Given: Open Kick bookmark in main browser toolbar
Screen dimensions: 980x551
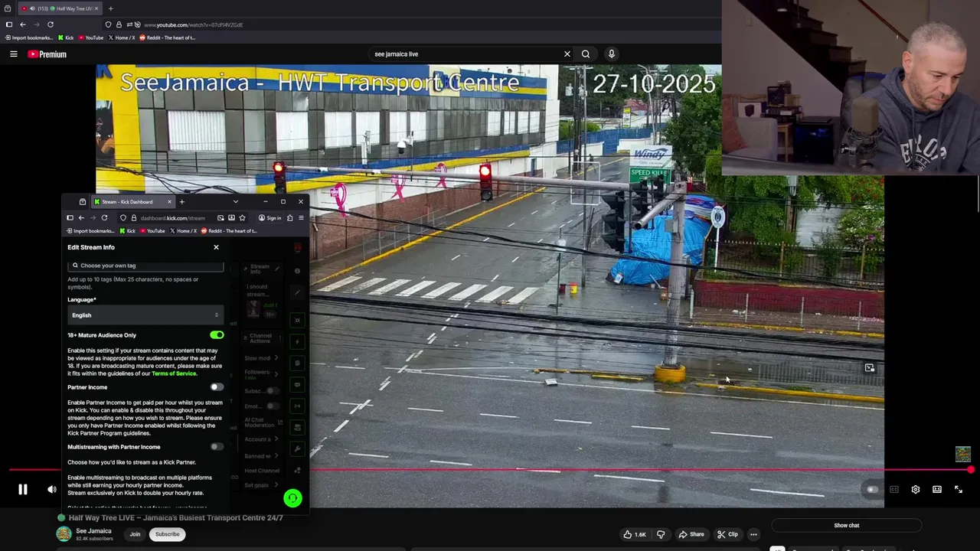Looking at the screenshot, I should click(66, 37).
